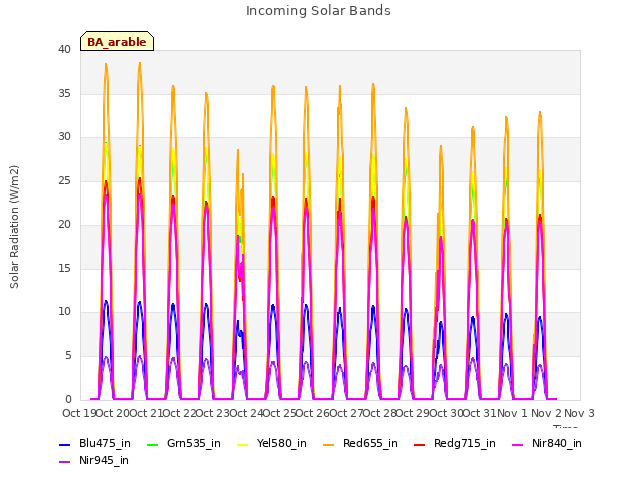640x480 pixels.
Task: Click the Nir945_in legend label
Action: point(104,460)
